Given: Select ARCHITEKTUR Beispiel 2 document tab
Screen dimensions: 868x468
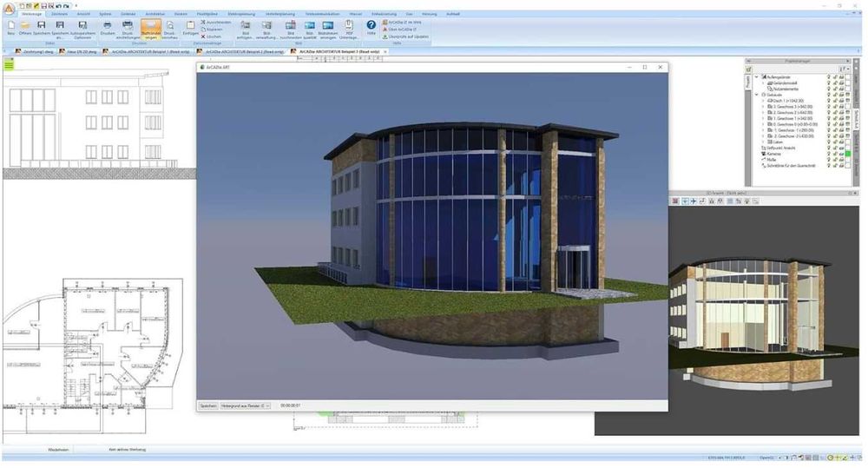Looking at the screenshot, I should (x=240, y=51).
